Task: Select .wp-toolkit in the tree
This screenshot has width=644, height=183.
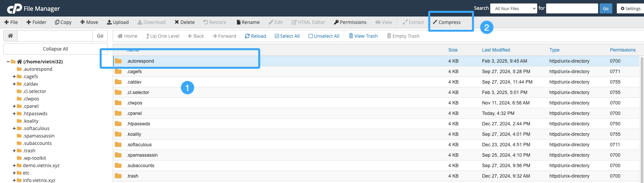Action: (34, 158)
